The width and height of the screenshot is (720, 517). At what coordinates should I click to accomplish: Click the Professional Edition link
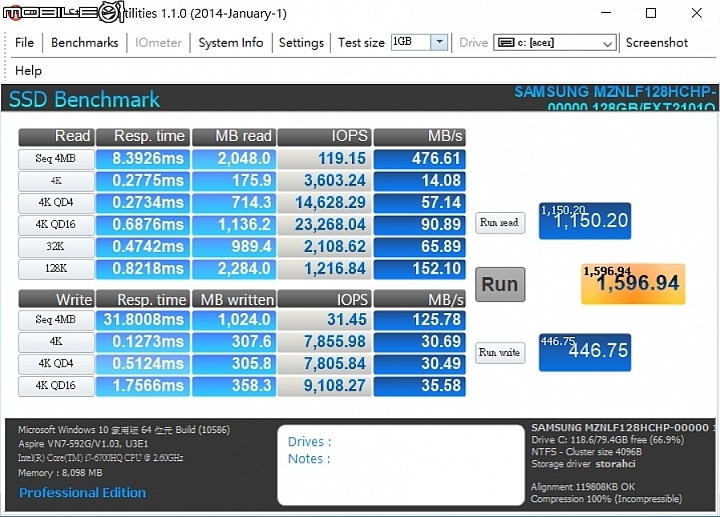tap(83, 493)
